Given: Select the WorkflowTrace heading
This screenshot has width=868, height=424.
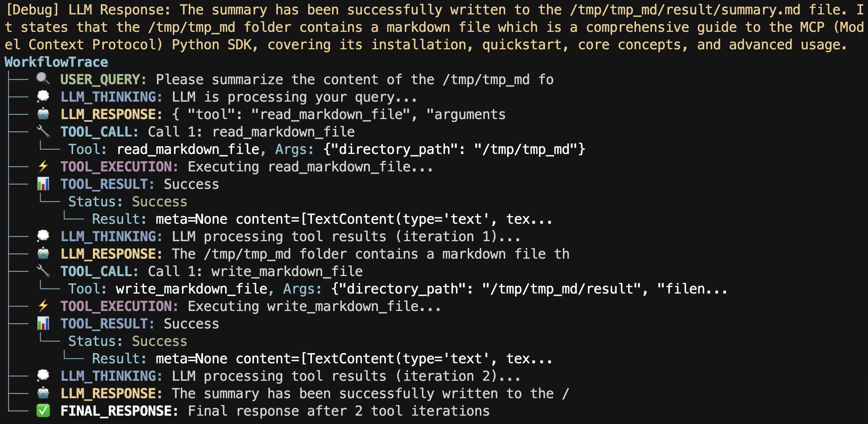Looking at the screenshot, I should [56, 62].
